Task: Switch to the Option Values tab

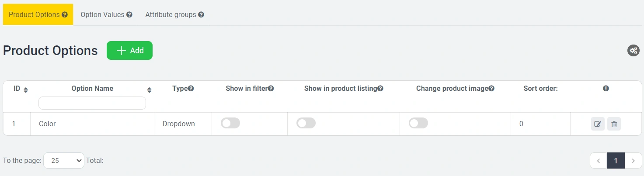Action: coord(106,14)
